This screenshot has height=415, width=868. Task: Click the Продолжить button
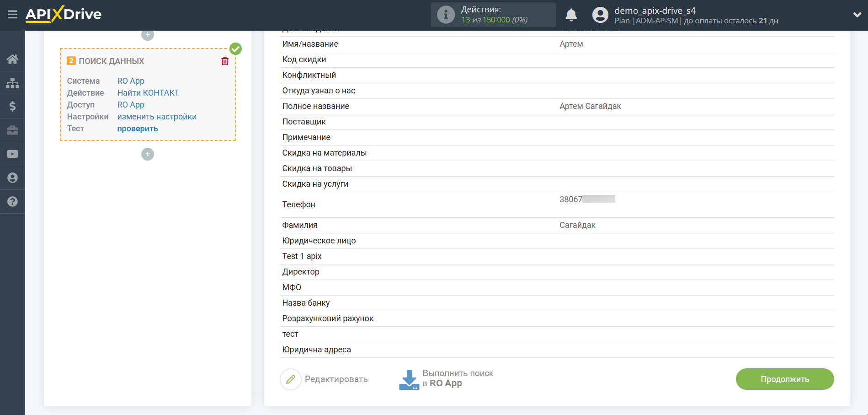tap(784, 379)
